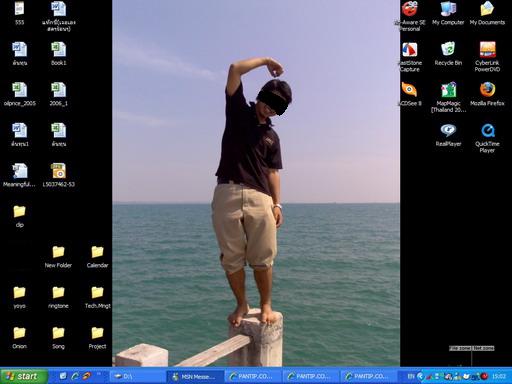Viewport: 512px width, 384px height.
Task: Select the Word document left of Book1
Action: (x=20, y=53)
